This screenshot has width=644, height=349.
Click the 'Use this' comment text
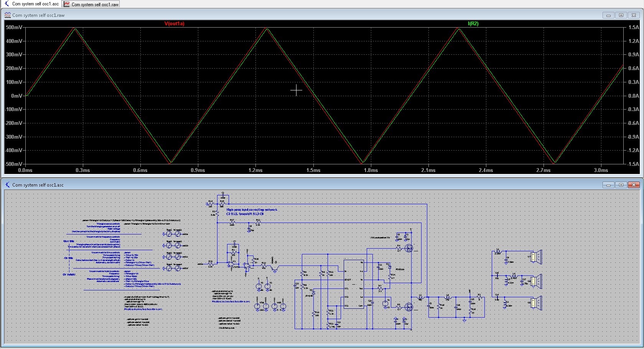(x=69, y=241)
